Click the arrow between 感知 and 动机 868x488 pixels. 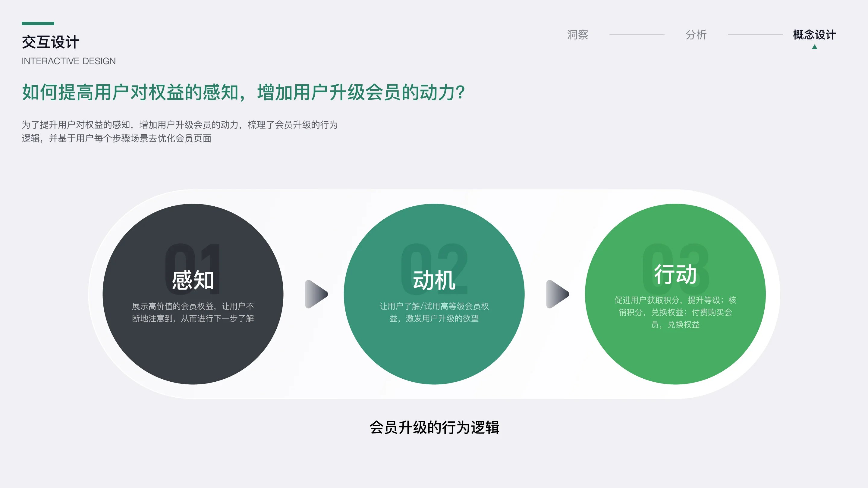(x=316, y=294)
